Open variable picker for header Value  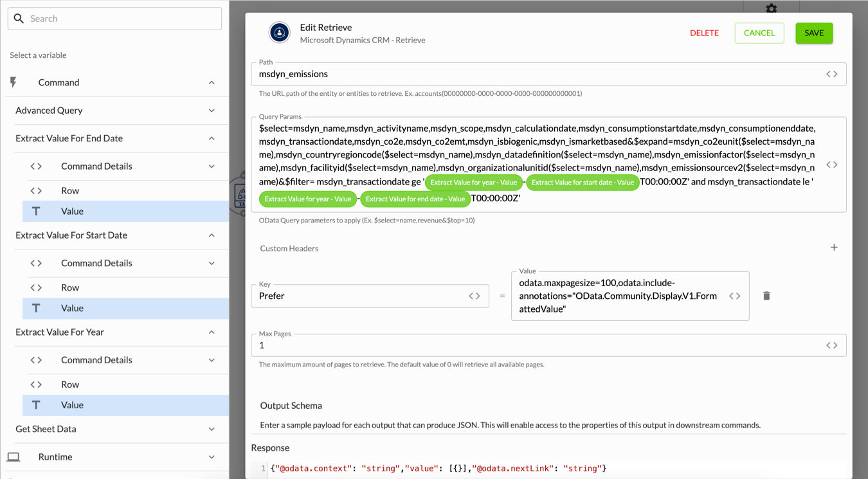(734, 296)
